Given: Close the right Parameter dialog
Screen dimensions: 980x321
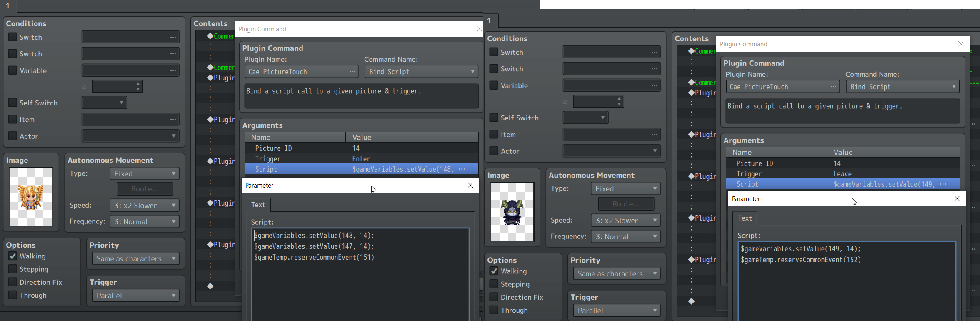Looking at the screenshot, I should tap(957, 198).
